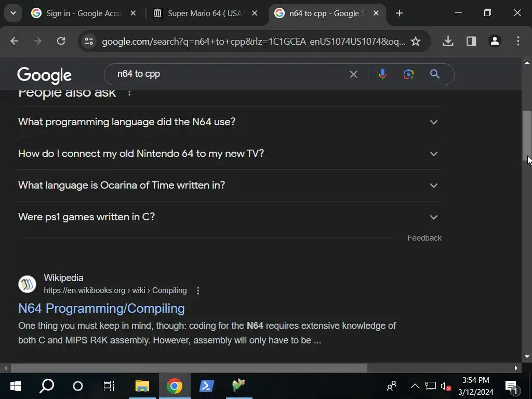
Task: Click scroll left arrow at bottom
Action: (5, 368)
